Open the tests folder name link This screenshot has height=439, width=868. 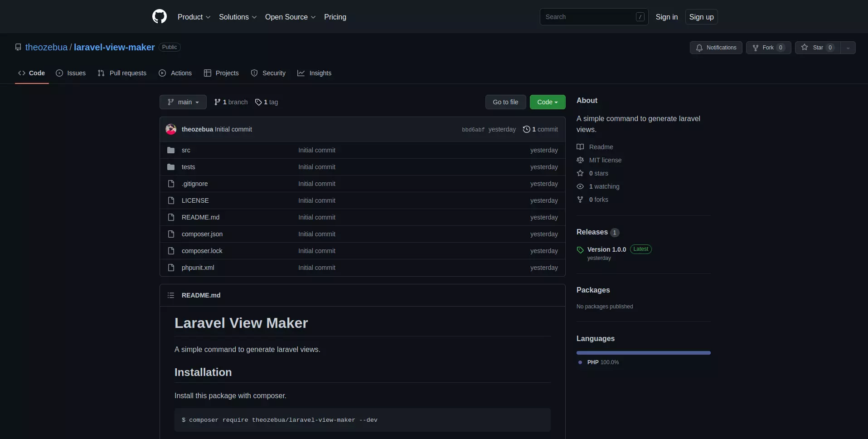189,167
